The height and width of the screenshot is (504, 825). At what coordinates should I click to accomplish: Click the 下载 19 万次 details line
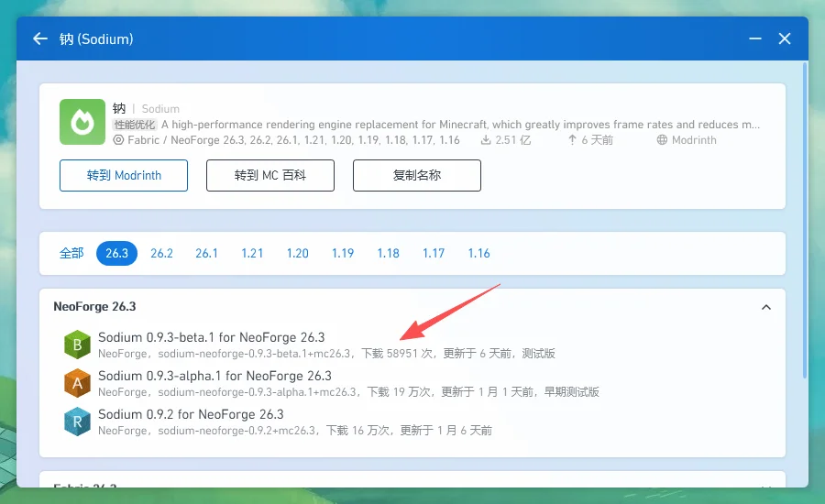point(348,392)
